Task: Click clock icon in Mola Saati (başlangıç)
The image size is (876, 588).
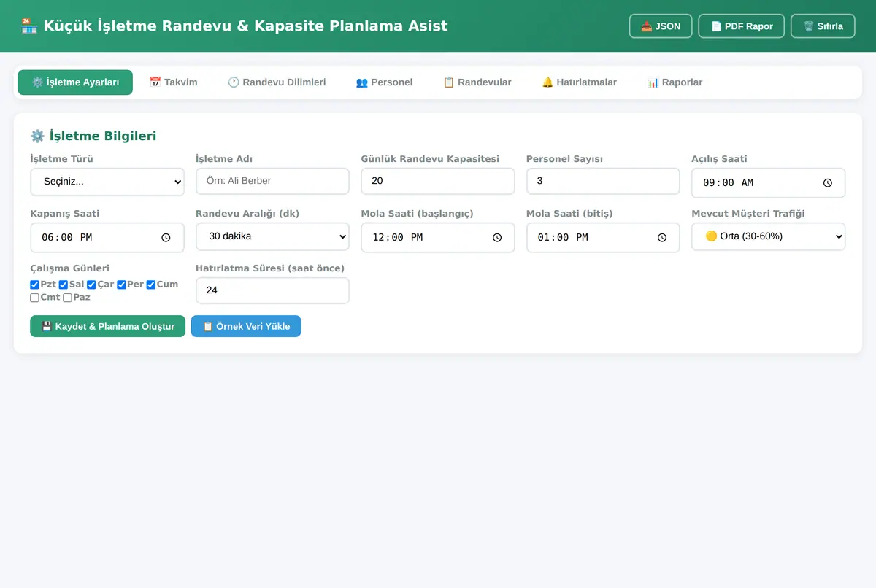Action: [x=497, y=238]
